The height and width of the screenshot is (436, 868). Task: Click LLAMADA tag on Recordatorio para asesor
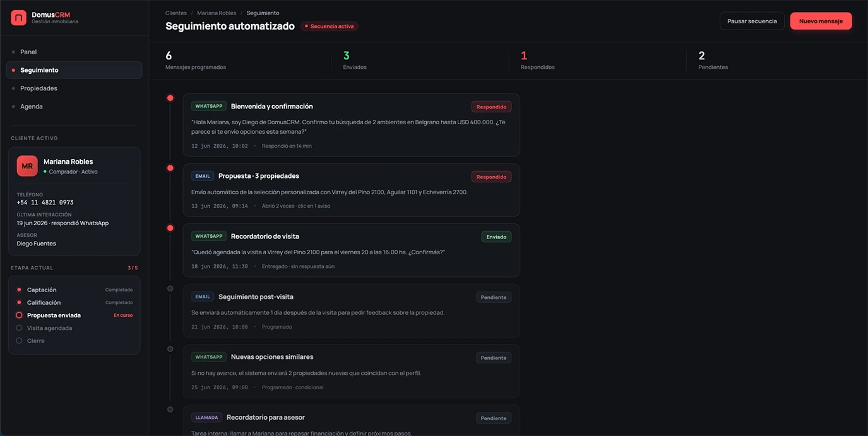(206, 417)
